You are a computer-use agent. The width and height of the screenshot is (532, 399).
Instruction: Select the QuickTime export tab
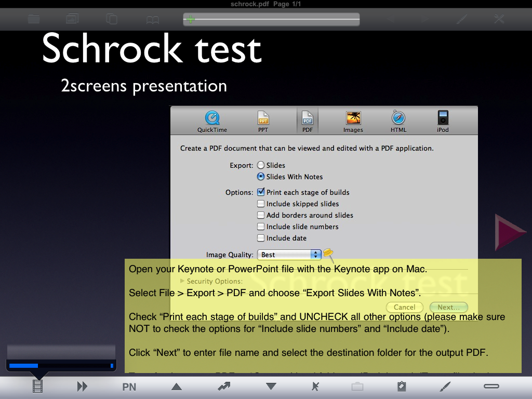tap(212, 122)
